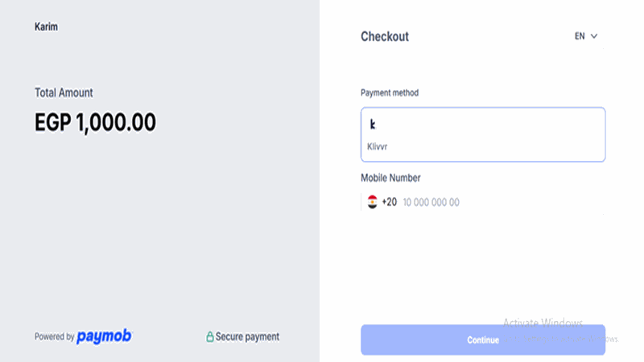This screenshot has height=362, width=644.
Task: Click the Klivvr logo icon
Action: pos(373,125)
